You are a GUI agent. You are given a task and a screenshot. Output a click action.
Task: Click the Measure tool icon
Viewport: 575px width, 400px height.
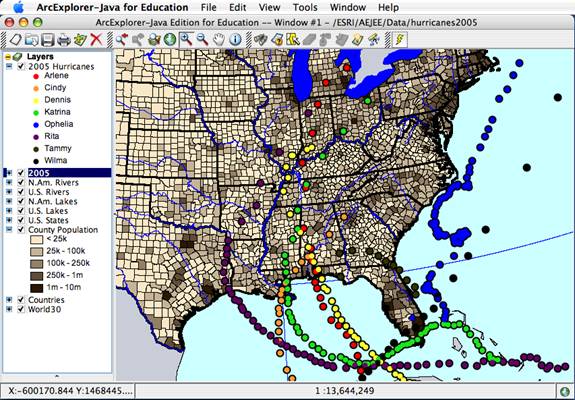coord(374,40)
